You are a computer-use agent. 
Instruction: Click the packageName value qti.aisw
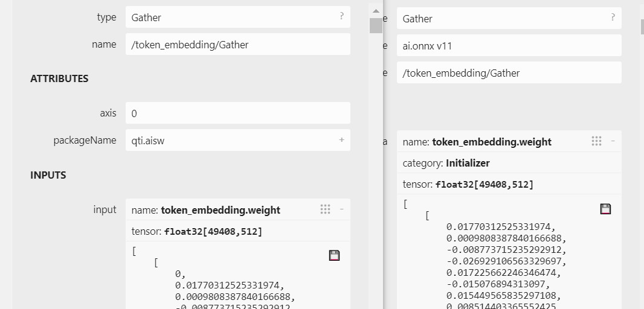(230, 141)
